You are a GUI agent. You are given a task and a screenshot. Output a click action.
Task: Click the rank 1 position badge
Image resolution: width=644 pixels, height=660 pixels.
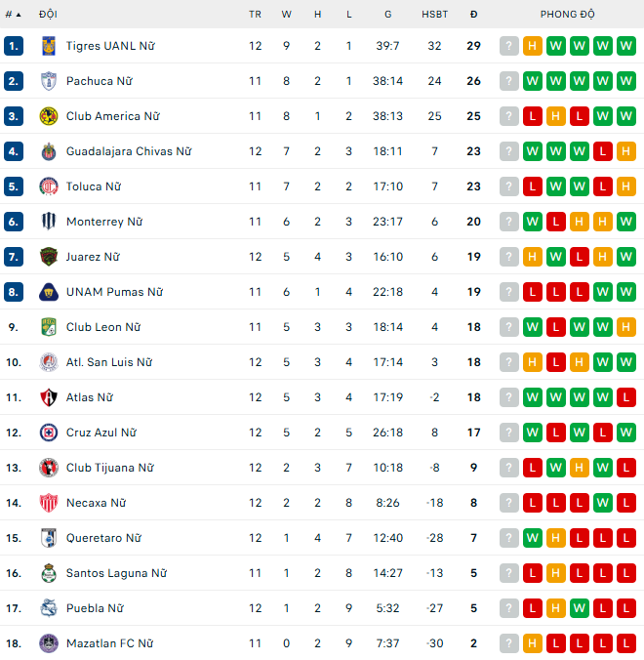[14, 46]
